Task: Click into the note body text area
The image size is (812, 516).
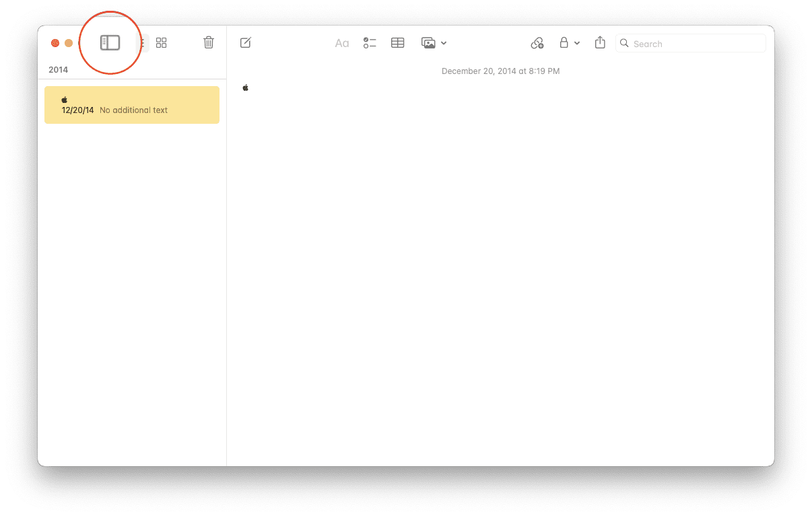Action: tap(500, 269)
